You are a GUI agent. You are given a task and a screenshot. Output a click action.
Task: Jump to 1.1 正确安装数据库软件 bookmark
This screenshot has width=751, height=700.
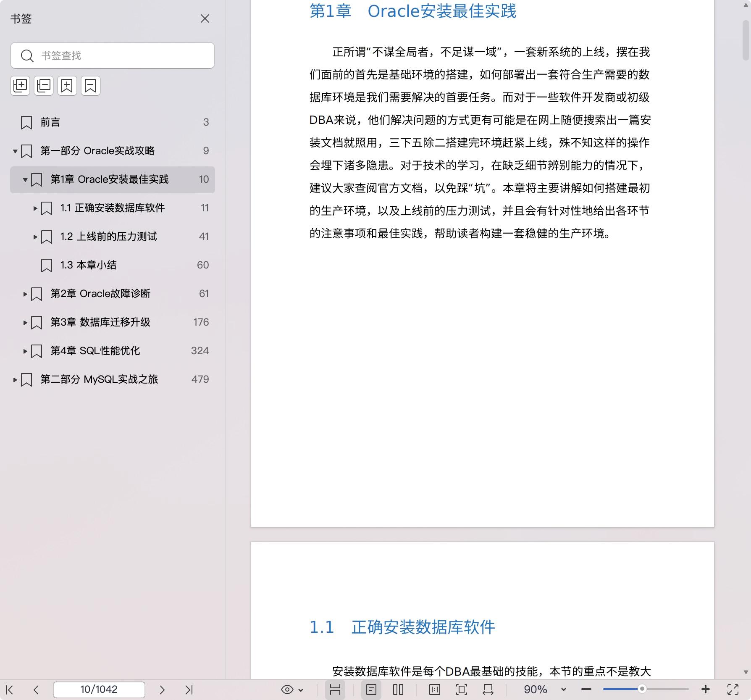(113, 208)
